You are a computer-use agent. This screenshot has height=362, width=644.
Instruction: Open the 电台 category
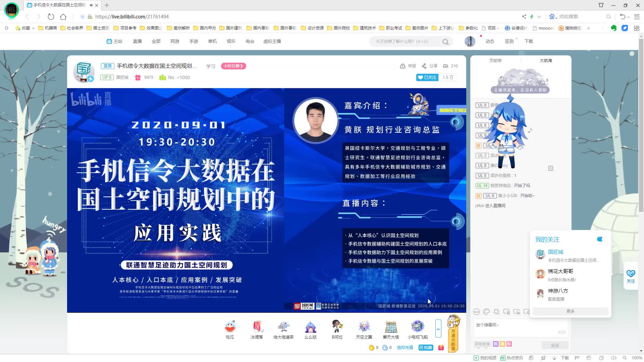coord(250,41)
